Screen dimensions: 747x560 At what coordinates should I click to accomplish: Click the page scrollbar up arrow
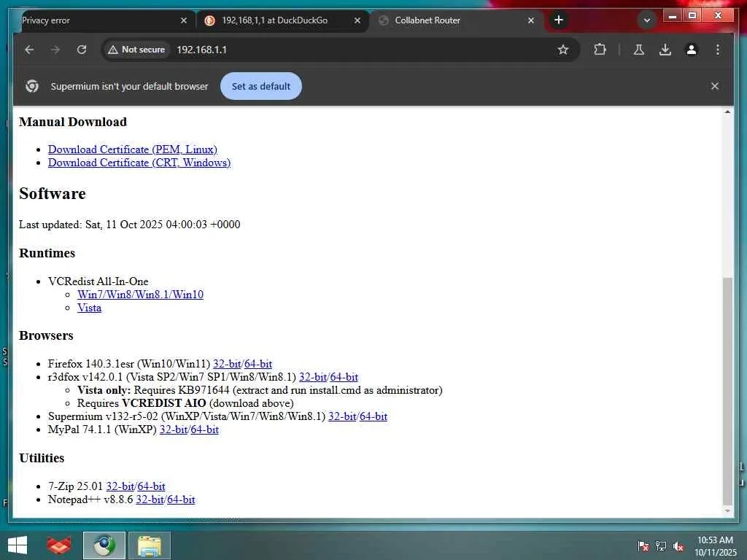(x=727, y=112)
